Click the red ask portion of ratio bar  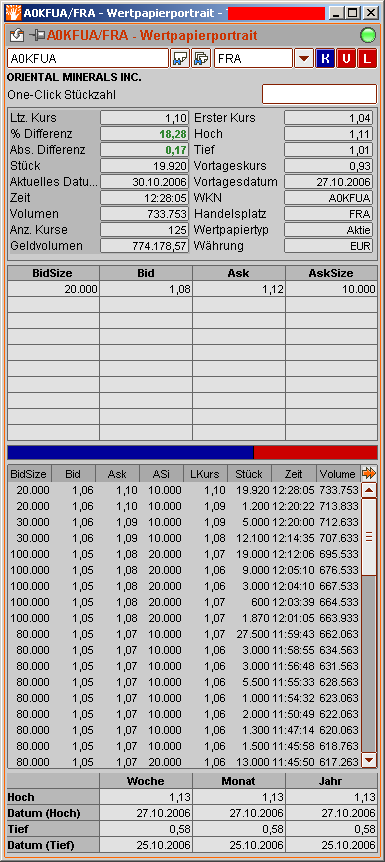click(x=316, y=452)
